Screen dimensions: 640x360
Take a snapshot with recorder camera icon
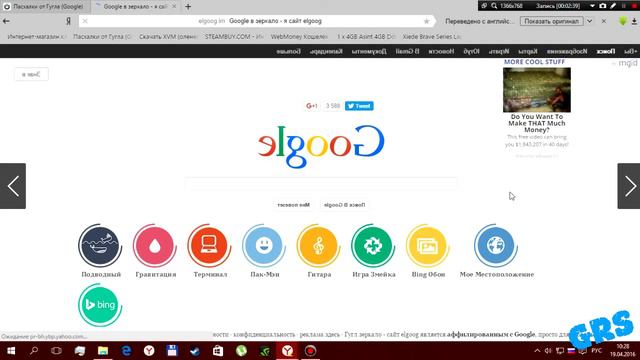tap(602, 6)
